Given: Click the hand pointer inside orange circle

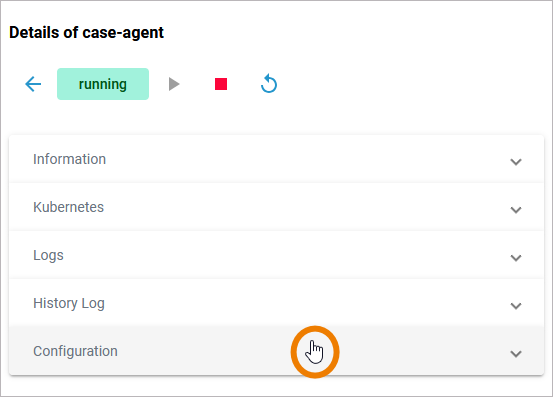Looking at the screenshot, I should (314, 352).
